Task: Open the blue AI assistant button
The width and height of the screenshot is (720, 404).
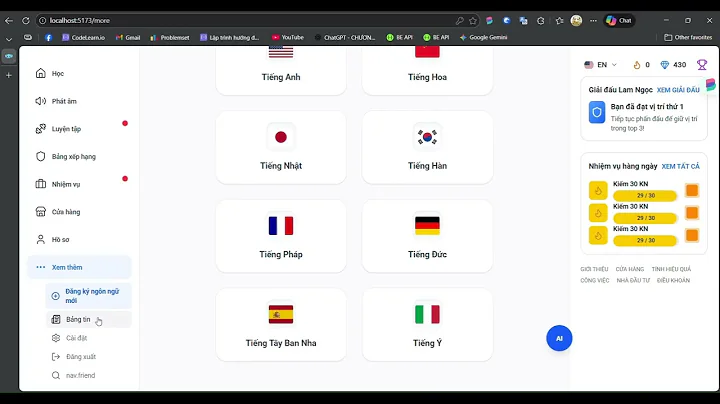Action: tap(559, 338)
